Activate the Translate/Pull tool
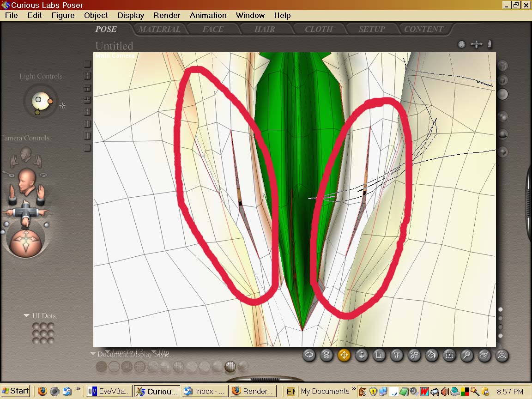Viewport: 532px width, 399px height. point(344,355)
